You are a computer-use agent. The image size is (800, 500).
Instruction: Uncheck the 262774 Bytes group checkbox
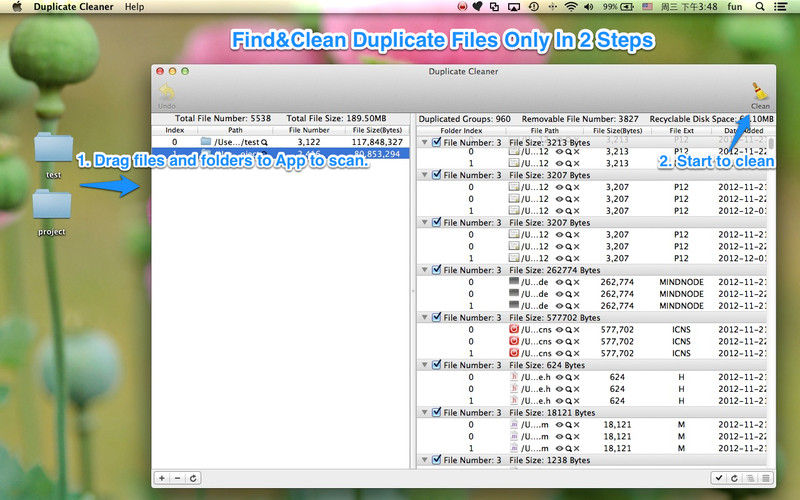[436, 269]
